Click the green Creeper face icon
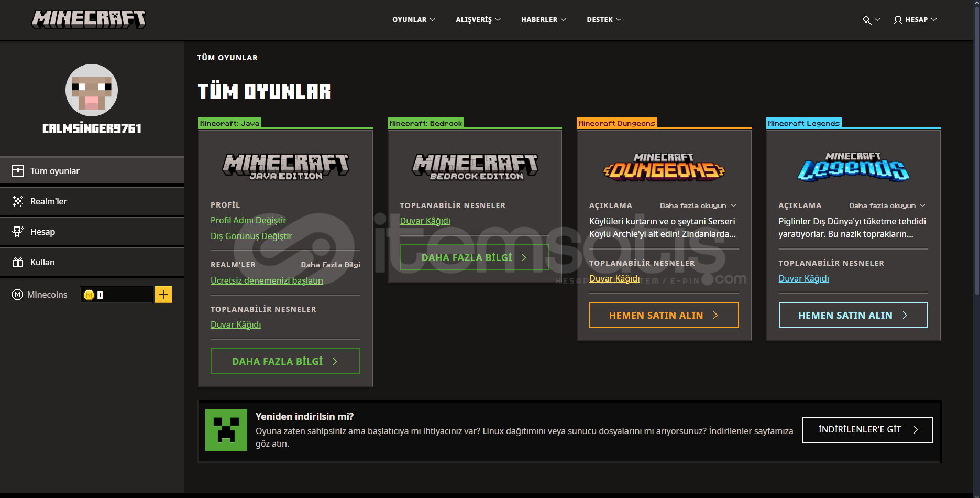 226,430
